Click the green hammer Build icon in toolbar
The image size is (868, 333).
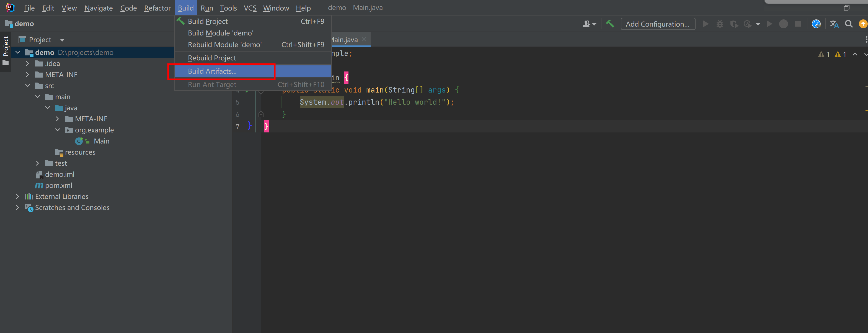pos(610,24)
